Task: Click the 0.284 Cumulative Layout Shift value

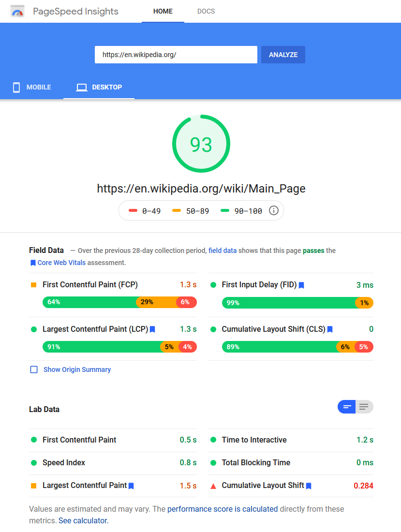Action: pyautogui.click(x=363, y=486)
